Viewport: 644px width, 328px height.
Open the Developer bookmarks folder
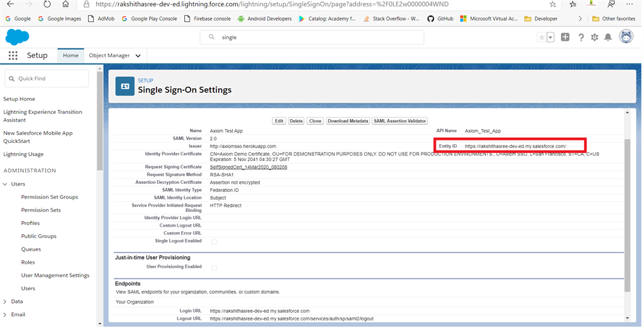541,18
